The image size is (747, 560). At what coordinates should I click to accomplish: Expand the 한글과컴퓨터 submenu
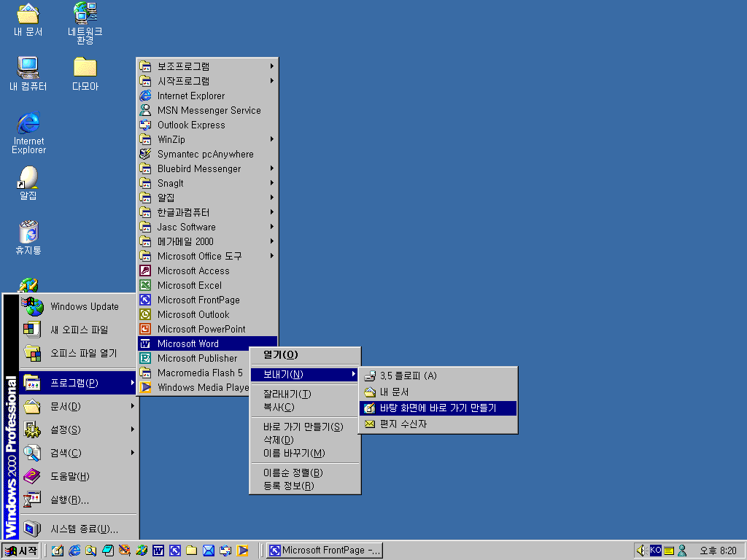click(x=207, y=212)
